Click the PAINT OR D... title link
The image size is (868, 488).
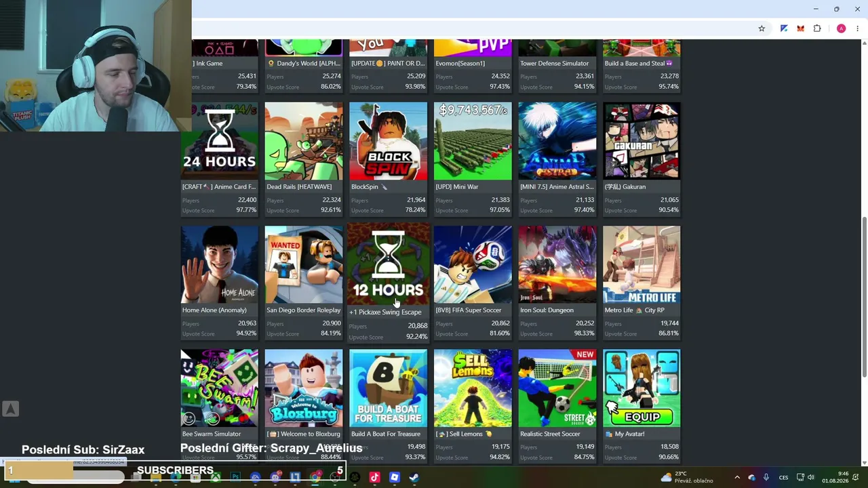point(388,63)
